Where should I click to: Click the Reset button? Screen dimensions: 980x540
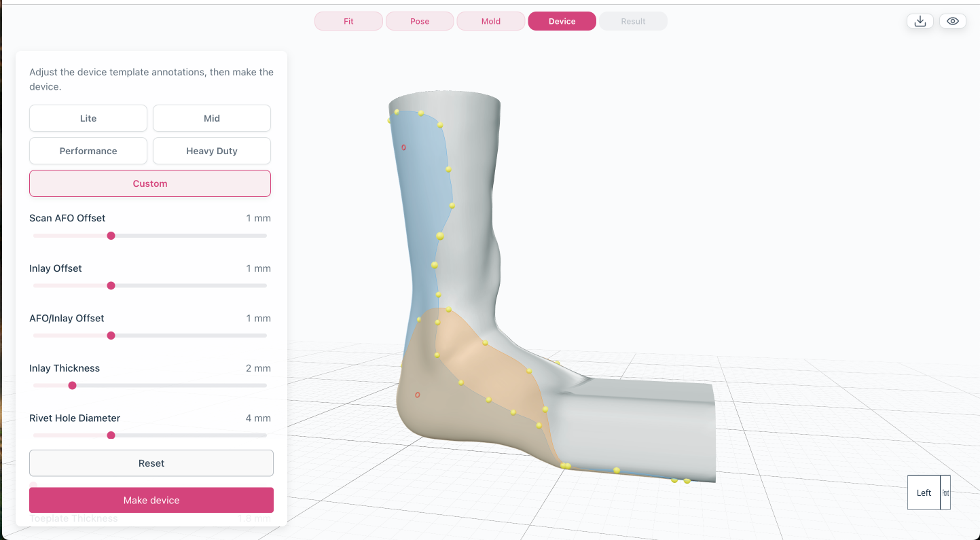pyautogui.click(x=151, y=463)
